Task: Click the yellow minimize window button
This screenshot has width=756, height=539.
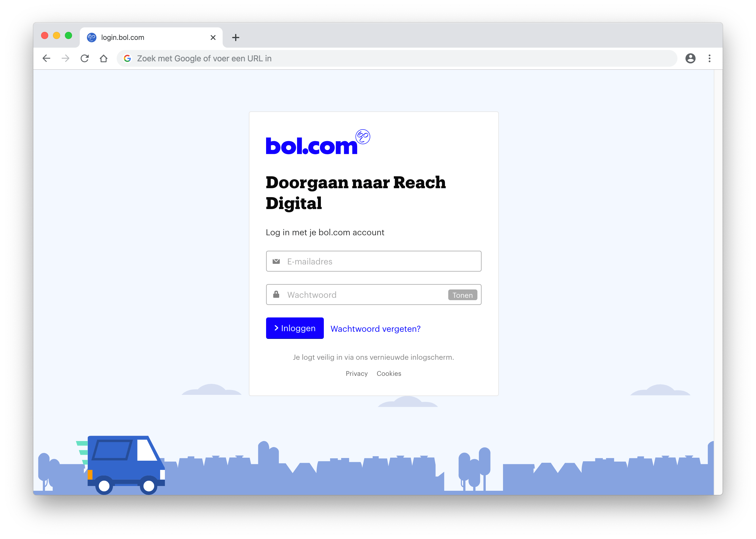Action: coord(57,35)
